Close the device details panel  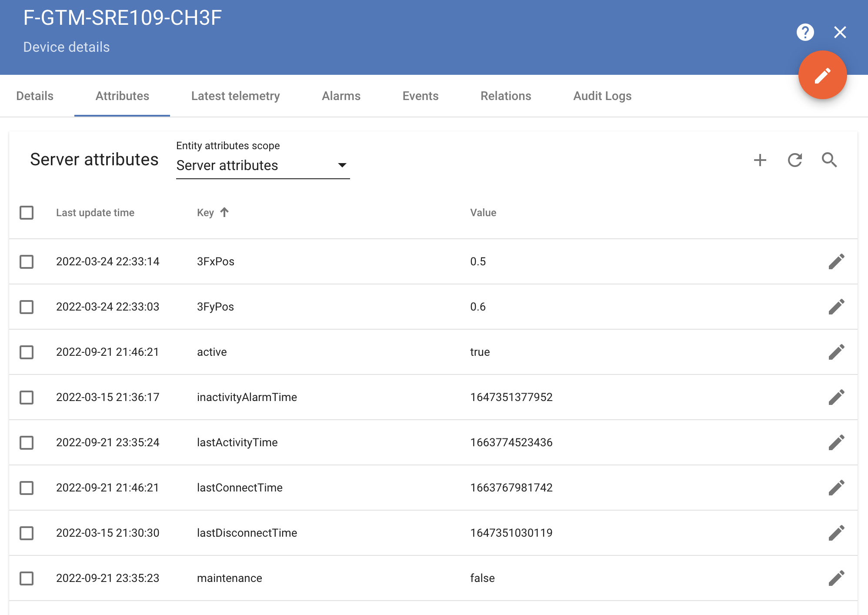[840, 32]
